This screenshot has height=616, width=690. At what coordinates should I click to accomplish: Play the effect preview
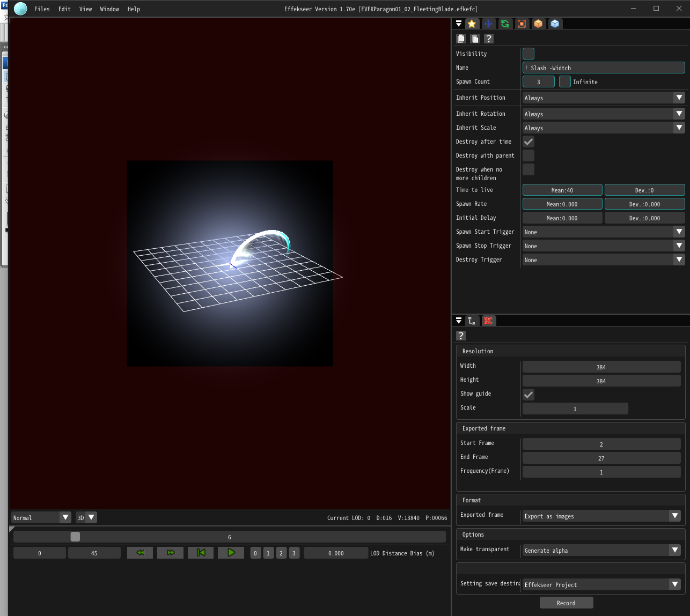click(x=231, y=553)
